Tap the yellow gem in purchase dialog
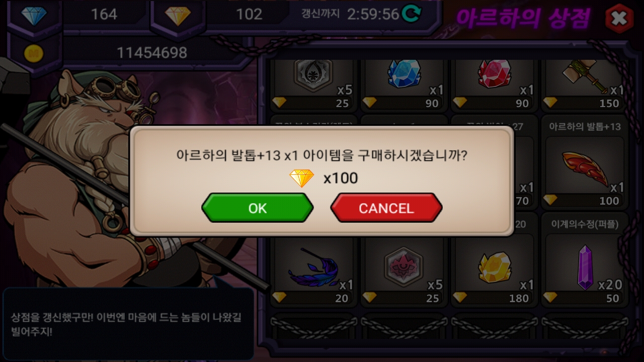Image resolution: width=644 pixels, height=362 pixels. click(302, 178)
